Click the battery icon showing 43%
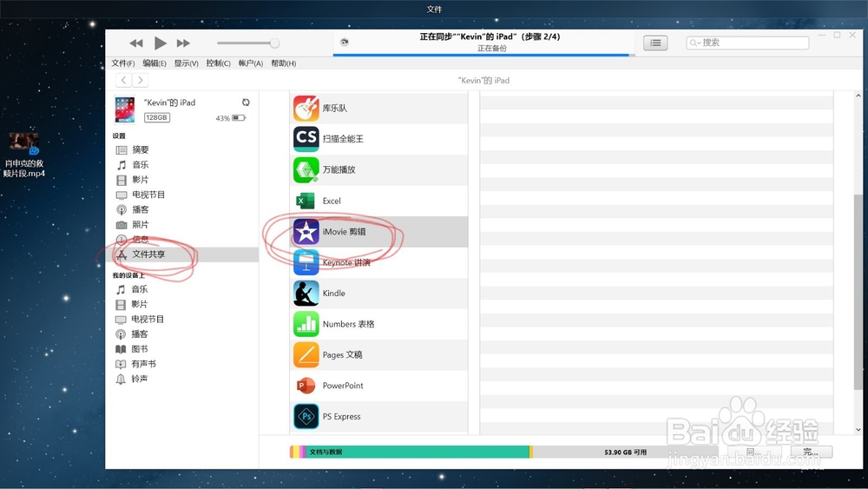The image size is (868, 489). (x=239, y=118)
